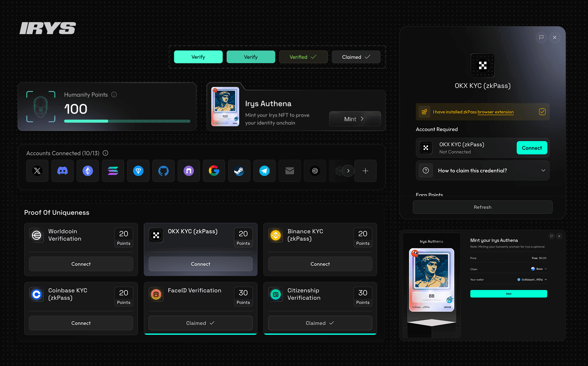Connect Coinbase KYC (zkPass)
The width and height of the screenshot is (588, 366).
point(81,323)
